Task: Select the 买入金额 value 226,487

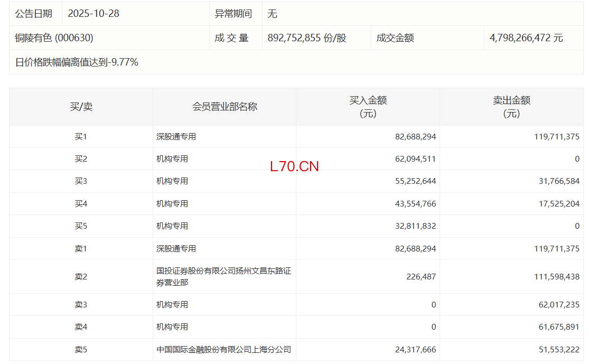Action: click(x=422, y=277)
